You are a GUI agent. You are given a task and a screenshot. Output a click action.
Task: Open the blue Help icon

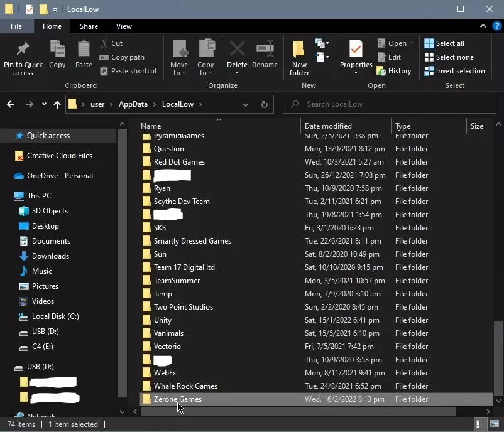click(497, 26)
